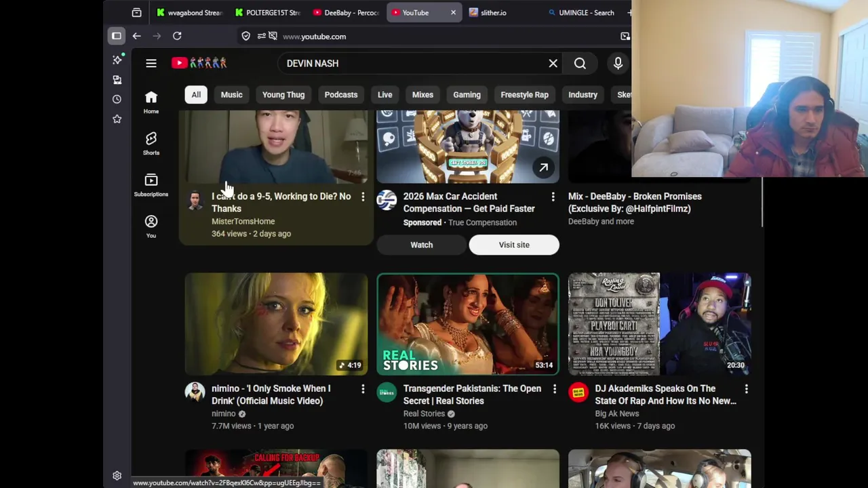Start voice search with the microphone
The width and height of the screenshot is (868, 488).
(x=618, y=63)
